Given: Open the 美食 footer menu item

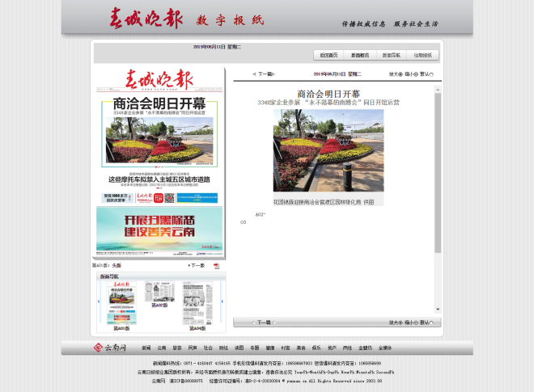Looking at the screenshot, I should 301,348.
